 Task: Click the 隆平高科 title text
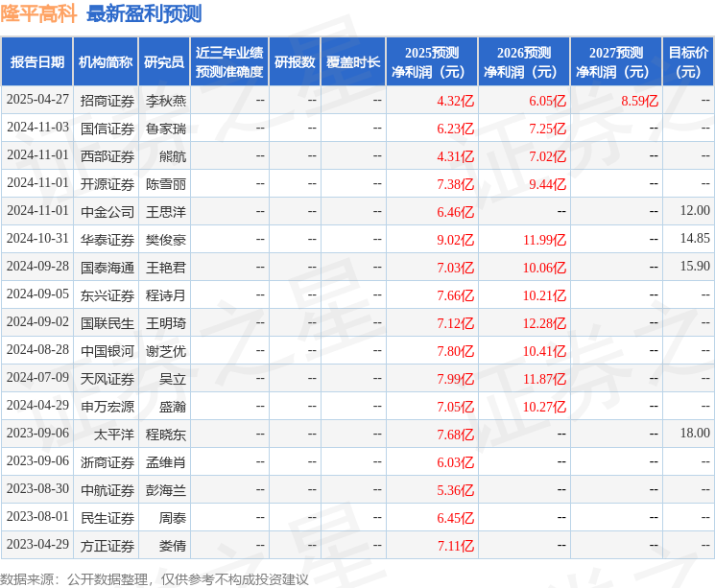coord(38,13)
